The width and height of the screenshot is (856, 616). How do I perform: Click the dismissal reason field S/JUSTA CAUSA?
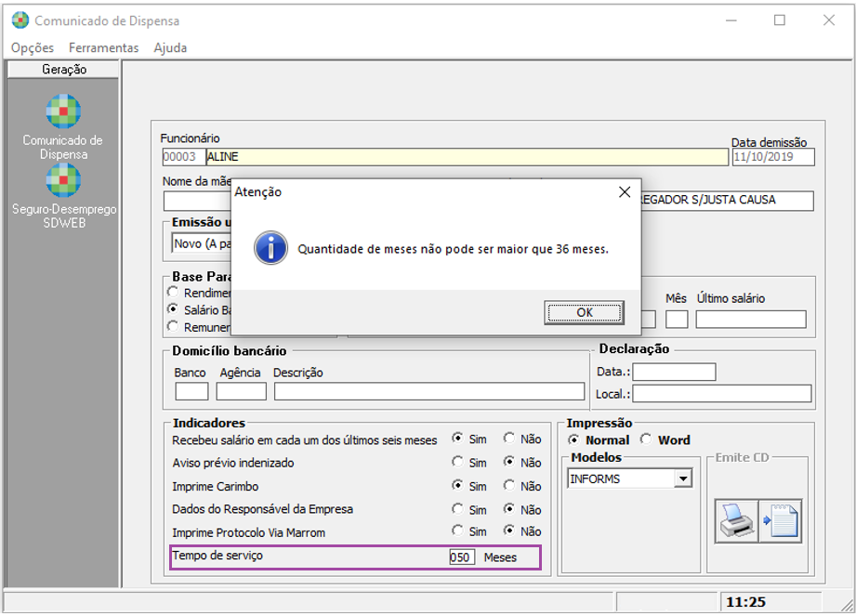[727, 201]
